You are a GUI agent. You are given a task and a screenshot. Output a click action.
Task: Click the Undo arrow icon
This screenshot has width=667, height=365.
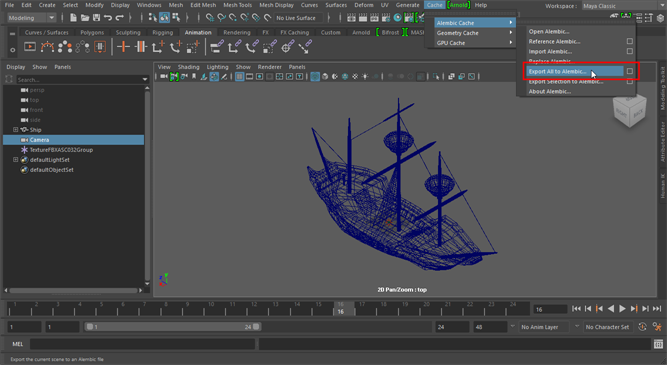coord(108,17)
